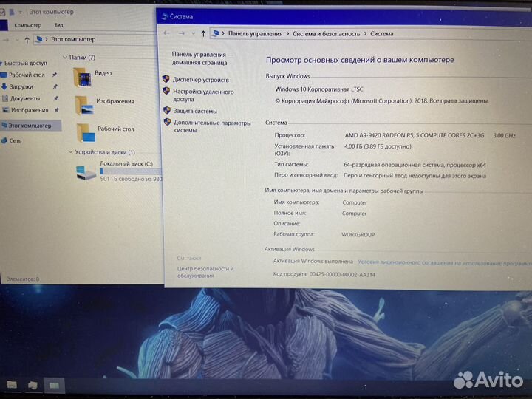Select Загрузки in navigation pane

pos(21,87)
